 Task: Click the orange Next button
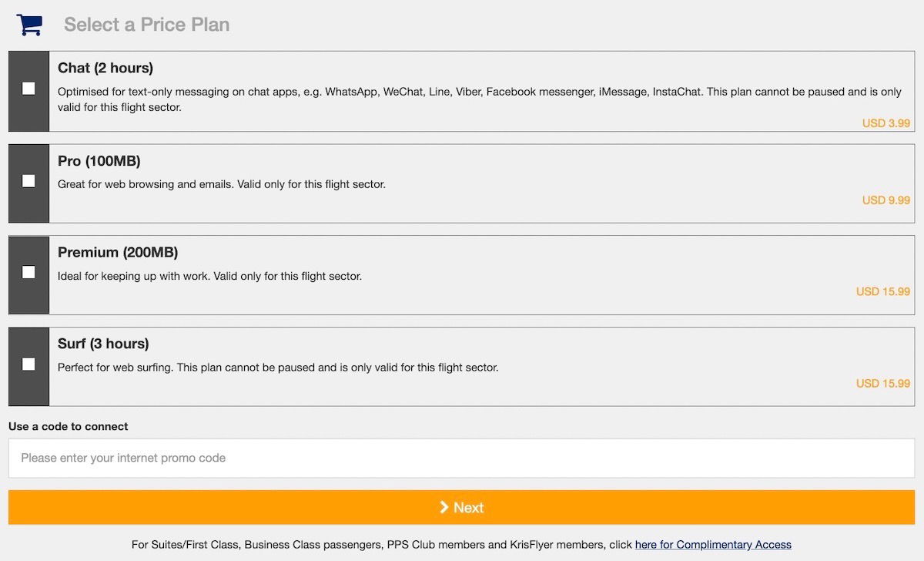462,507
